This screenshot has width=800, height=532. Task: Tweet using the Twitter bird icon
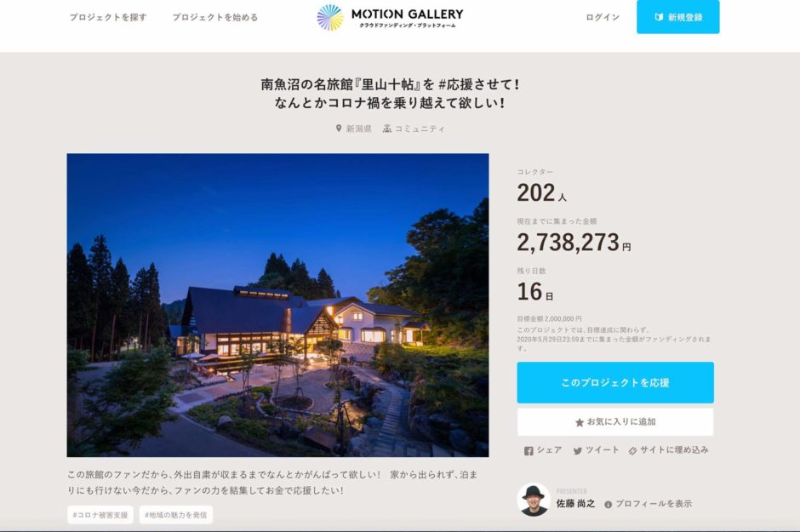pos(578,451)
